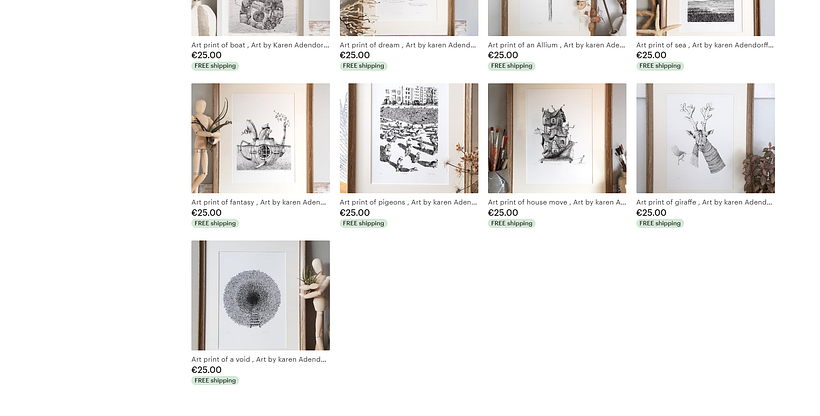
Task: Select the giraffe art print photo
Action: tap(705, 138)
